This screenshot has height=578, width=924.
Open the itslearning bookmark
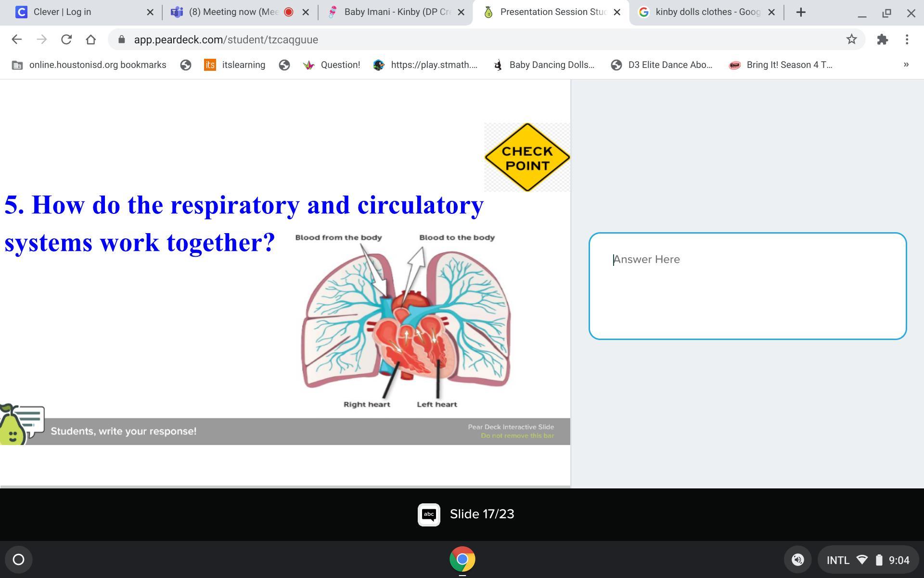pos(235,65)
